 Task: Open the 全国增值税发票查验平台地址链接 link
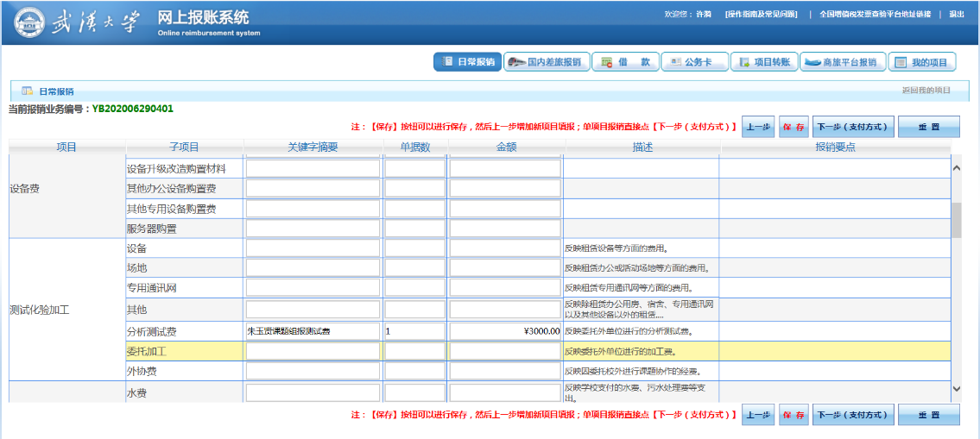point(875,15)
